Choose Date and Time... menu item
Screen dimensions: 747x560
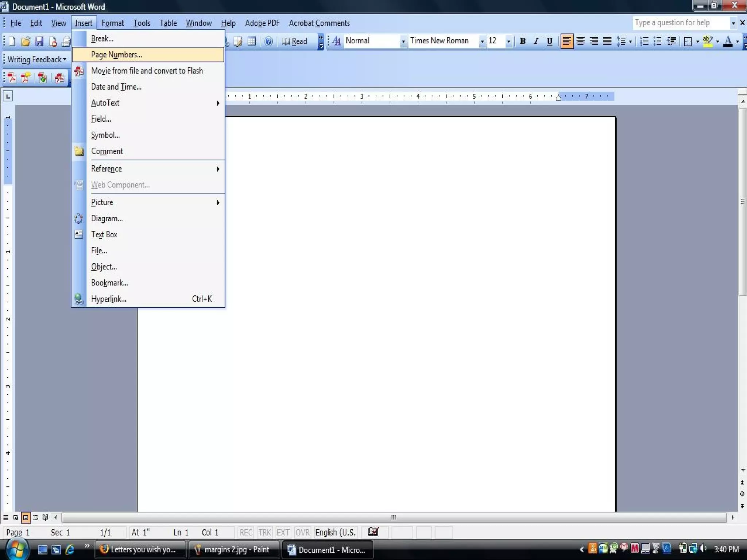(x=148, y=87)
